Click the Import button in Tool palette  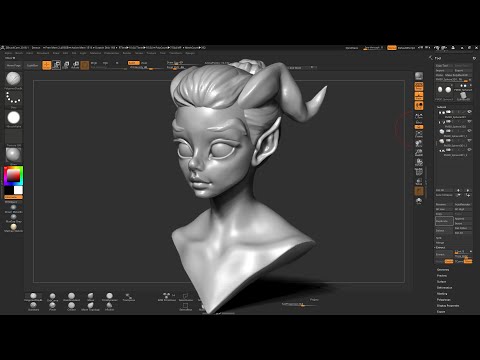(x=444, y=71)
